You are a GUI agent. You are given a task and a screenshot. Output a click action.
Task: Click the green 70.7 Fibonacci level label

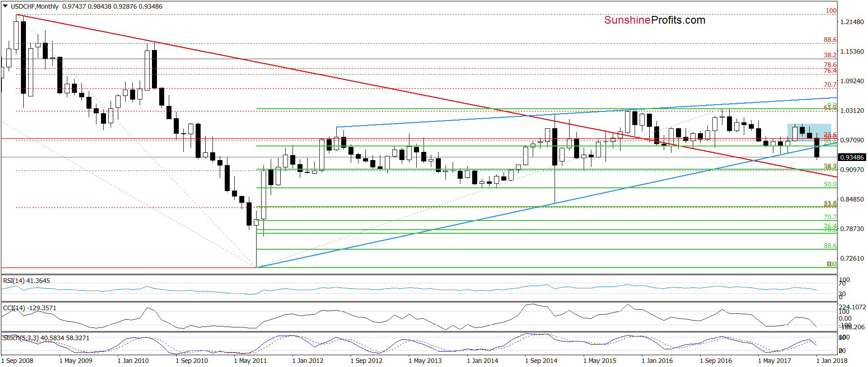(830, 217)
